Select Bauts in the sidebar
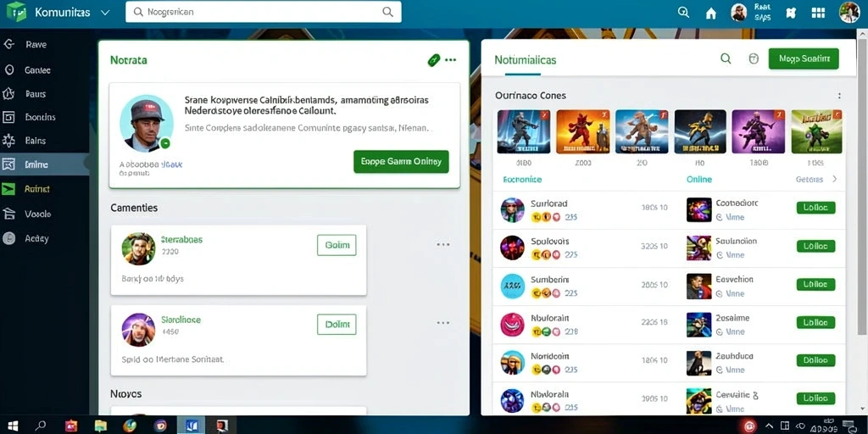This screenshot has height=434, width=868. (44, 94)
